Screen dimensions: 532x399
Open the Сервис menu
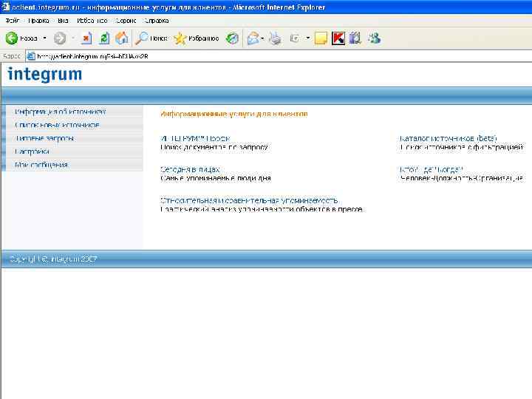click(x=126, y=21)
